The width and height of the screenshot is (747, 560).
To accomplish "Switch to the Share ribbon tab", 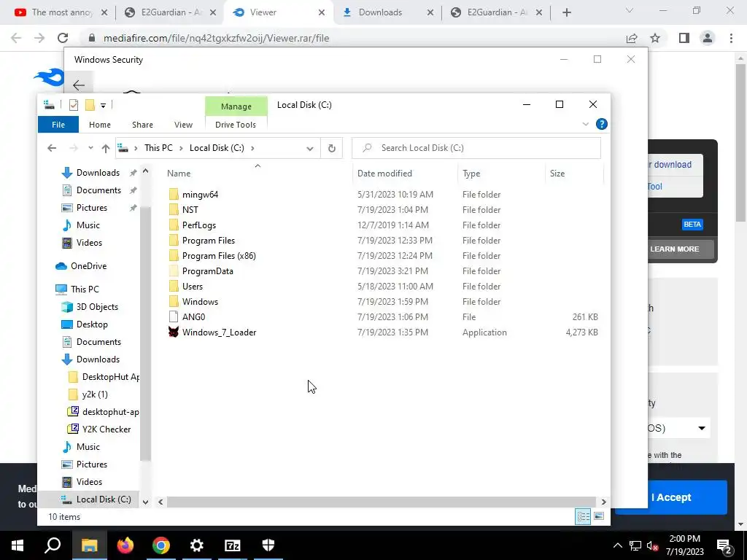I will (x=142, y=125).
